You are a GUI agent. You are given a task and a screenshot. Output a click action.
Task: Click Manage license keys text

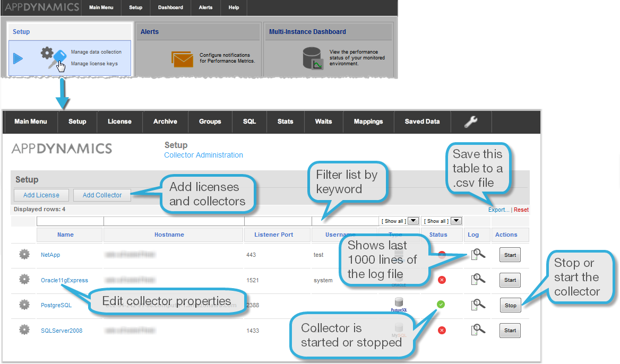94,64
